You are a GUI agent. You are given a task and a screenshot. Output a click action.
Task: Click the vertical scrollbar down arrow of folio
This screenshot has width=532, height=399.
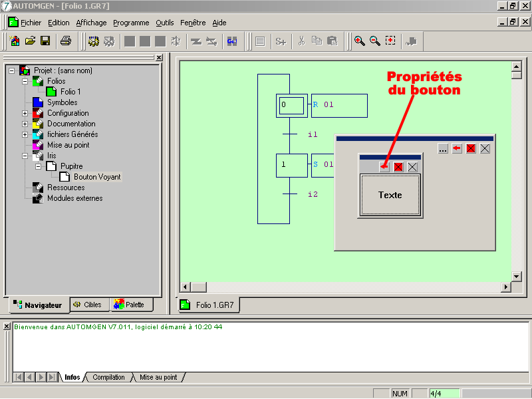515,275
